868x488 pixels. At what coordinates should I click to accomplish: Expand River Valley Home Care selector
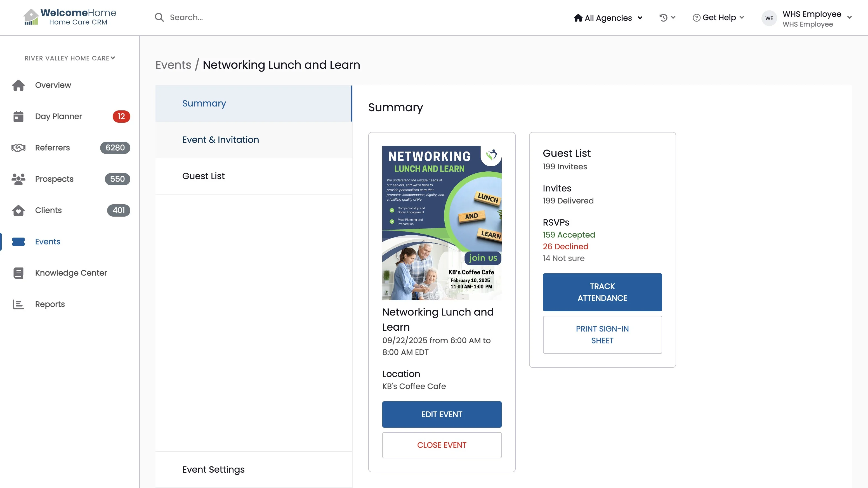(x=70, y=58)
